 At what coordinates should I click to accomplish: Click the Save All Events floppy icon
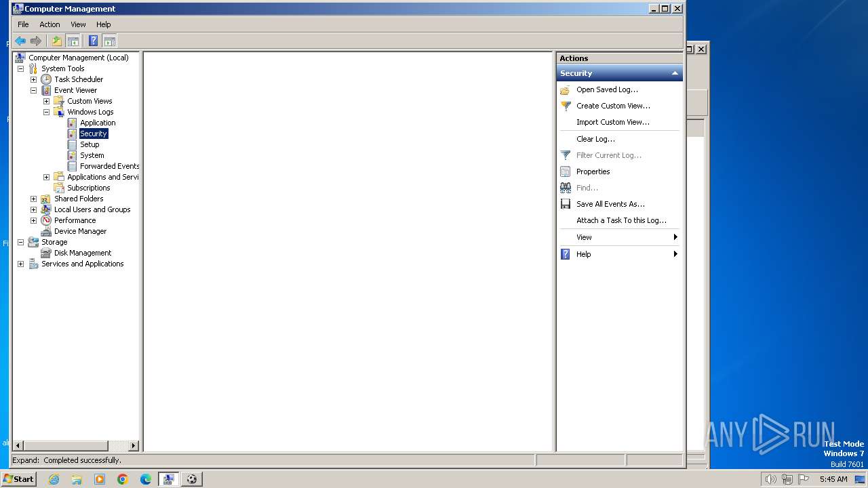coord(566,204)
